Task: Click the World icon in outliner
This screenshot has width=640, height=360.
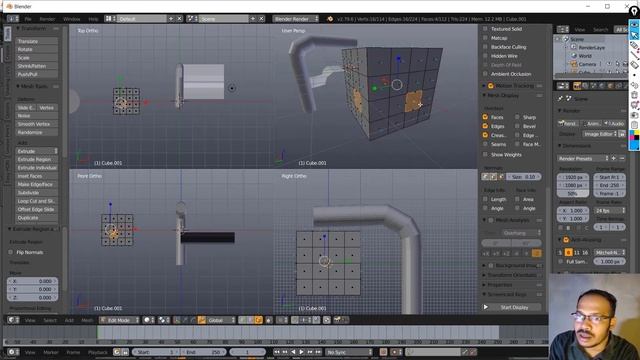Action: [x=574, y=56]
